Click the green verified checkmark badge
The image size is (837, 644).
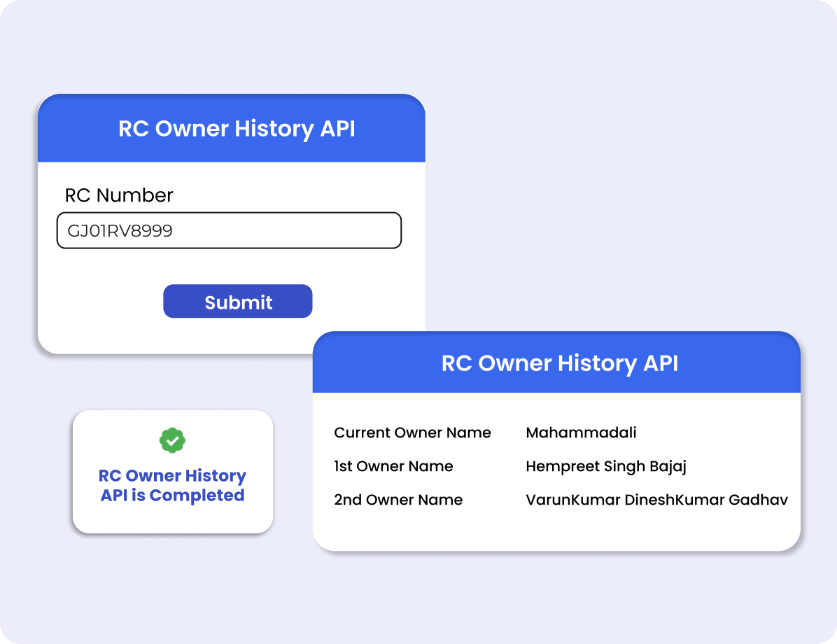[x=172, y=440]
